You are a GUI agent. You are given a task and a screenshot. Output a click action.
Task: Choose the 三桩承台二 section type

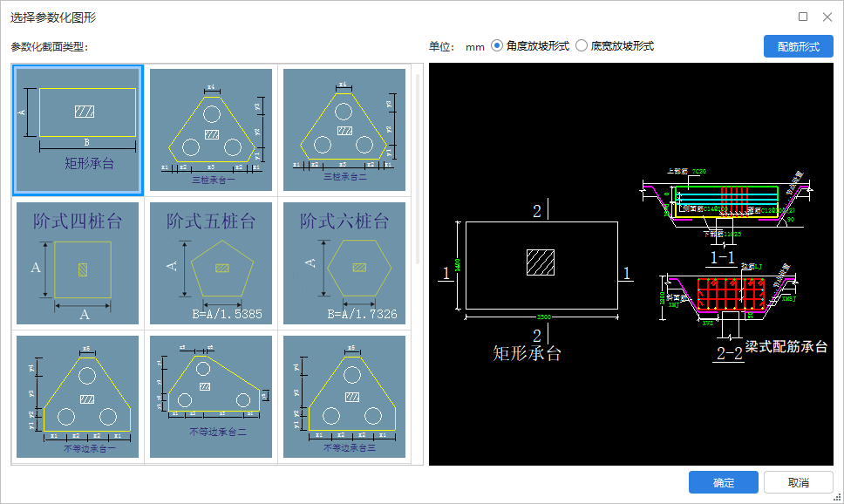click(x=344, y=130)
